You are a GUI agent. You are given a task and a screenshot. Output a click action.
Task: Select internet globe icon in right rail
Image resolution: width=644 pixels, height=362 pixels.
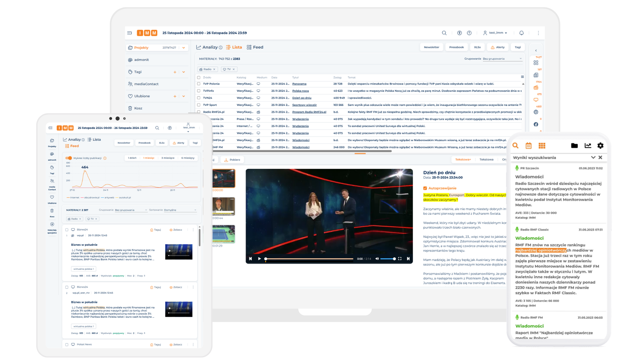click(536, 112)
